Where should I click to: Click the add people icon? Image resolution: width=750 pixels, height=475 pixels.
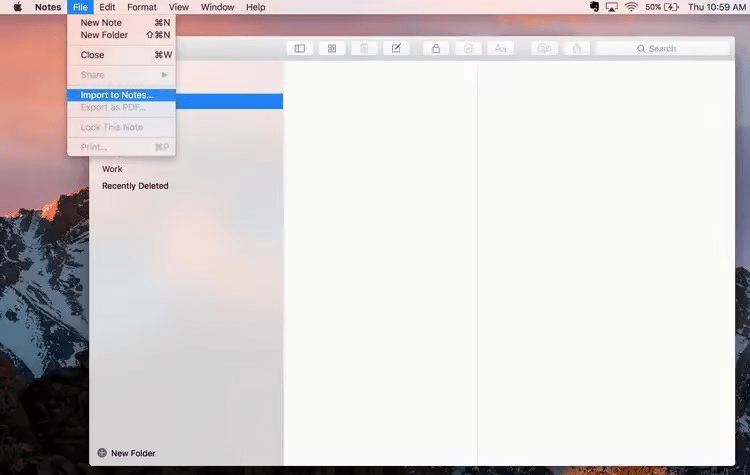544,48
